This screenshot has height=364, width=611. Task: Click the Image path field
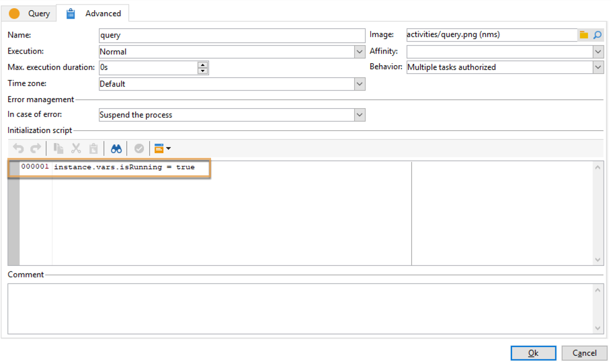pyautogui.click(x=491, y=35)
